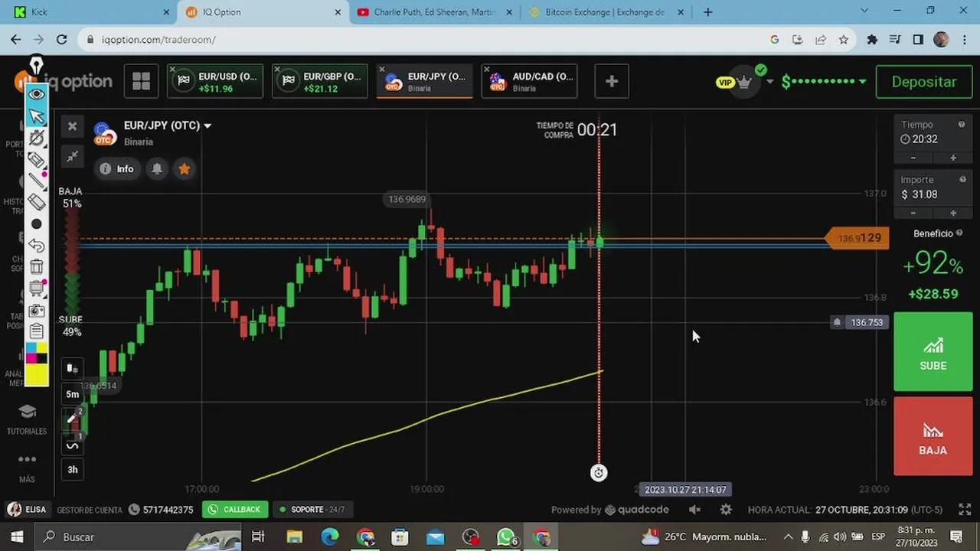Click the browser address bar URL

(x=158, y=40)
